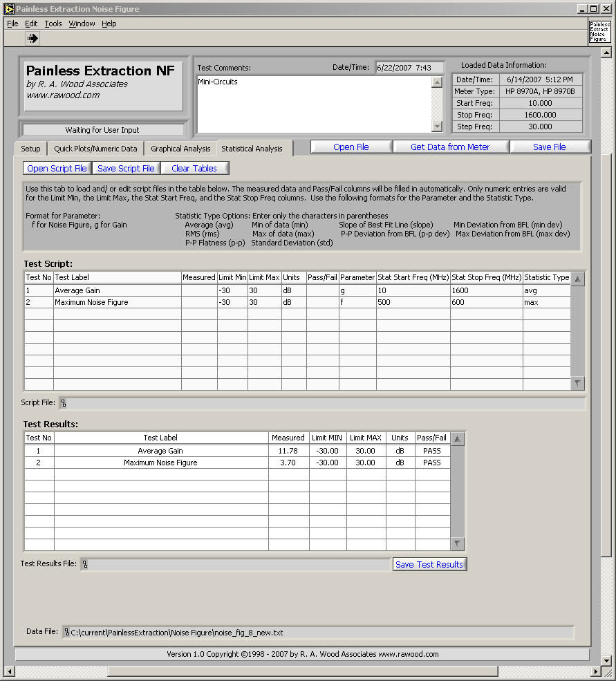
Task: Click the 'Waiting for User Input' status field
Action: [x=102, y=130]
